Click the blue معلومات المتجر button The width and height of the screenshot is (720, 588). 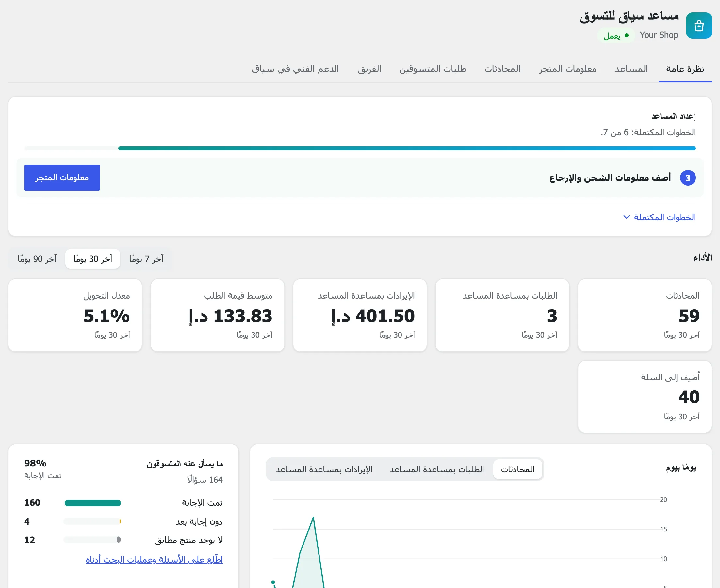[x=62, y=177]
